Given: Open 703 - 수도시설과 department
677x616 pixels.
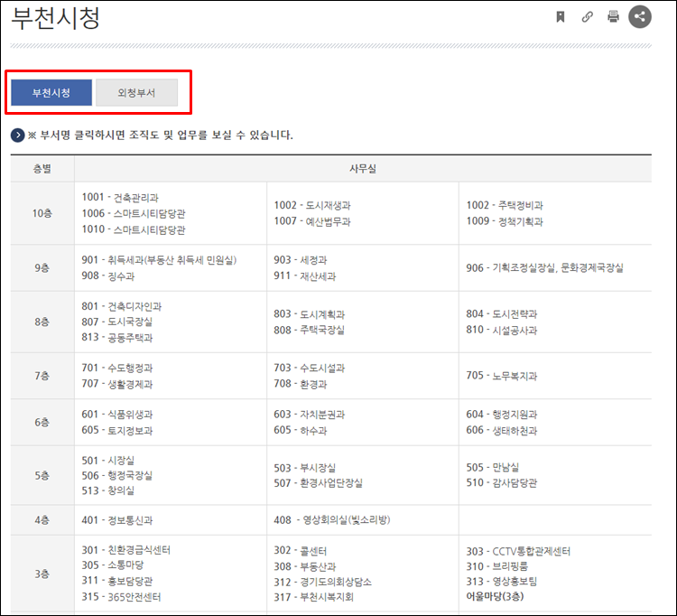Looking at the screenshot, I should pyautogui.click(x=309, y=368).
